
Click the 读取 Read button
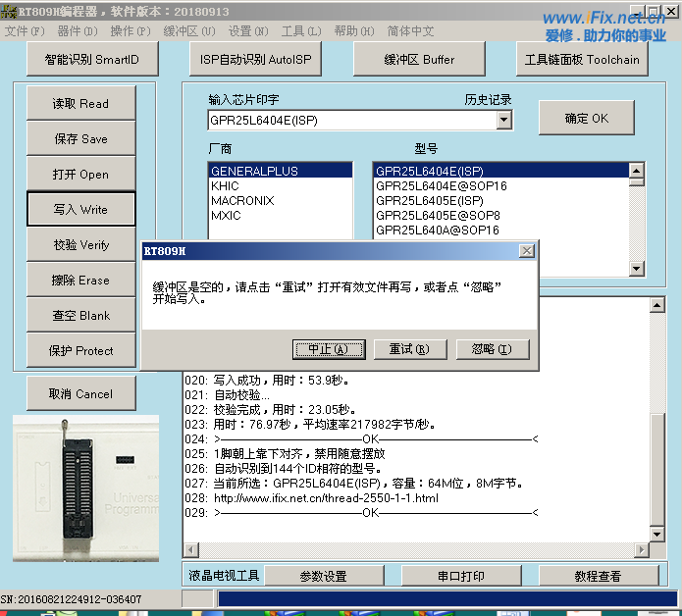[80, 103]
